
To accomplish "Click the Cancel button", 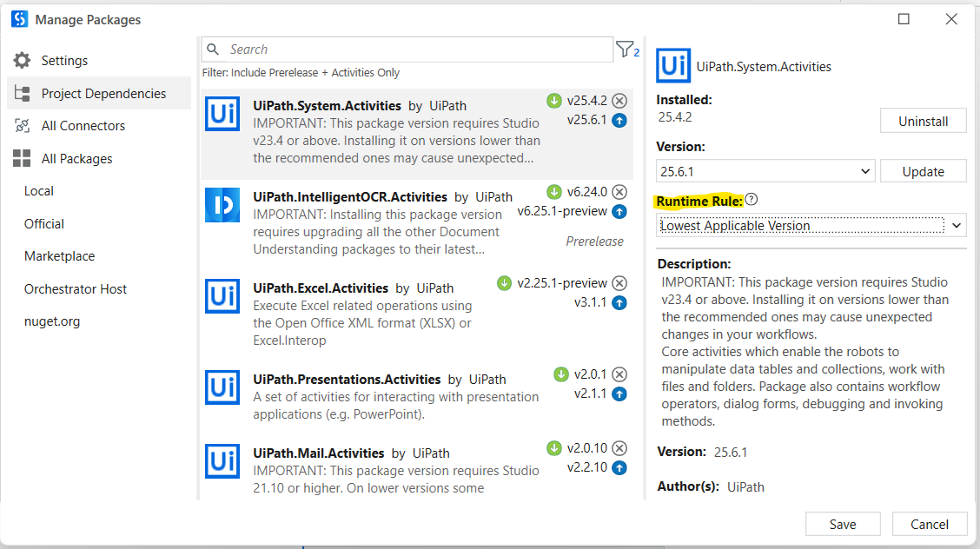I will (930, 524).
